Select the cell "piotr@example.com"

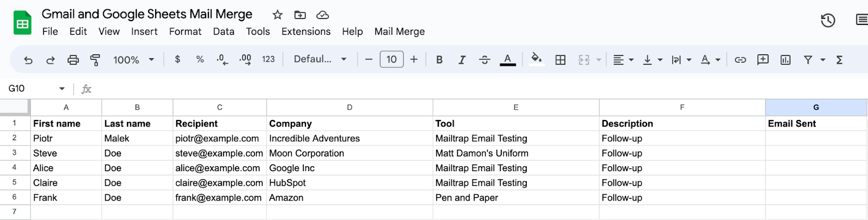click(x=220, y=139)
